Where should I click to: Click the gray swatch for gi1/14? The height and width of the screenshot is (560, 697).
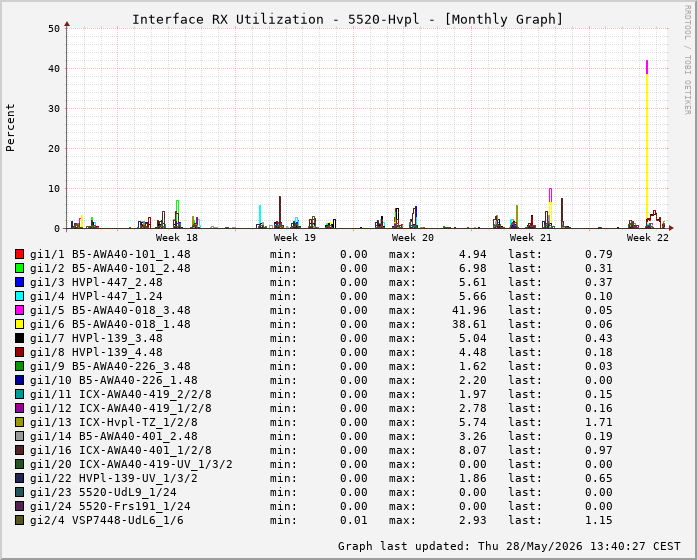19,436
